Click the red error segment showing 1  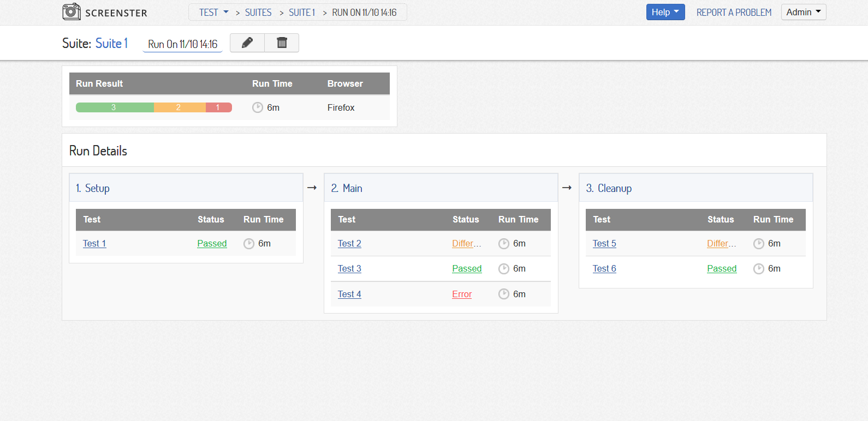coord(219,107)
